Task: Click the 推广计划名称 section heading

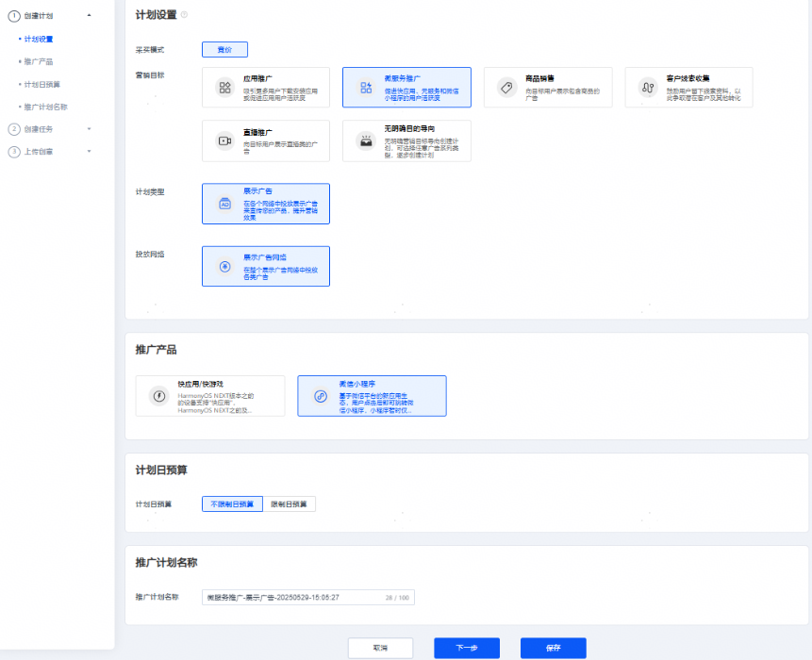Action: click(166, 563)
